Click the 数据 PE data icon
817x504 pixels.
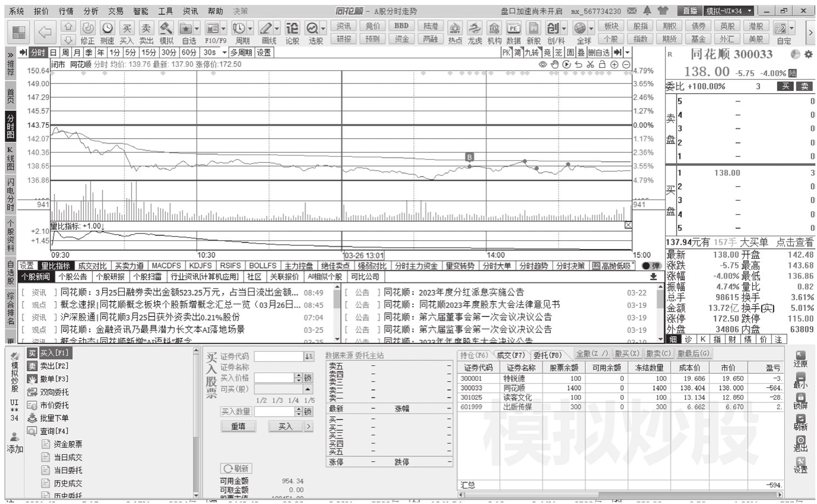coord(514,28)
